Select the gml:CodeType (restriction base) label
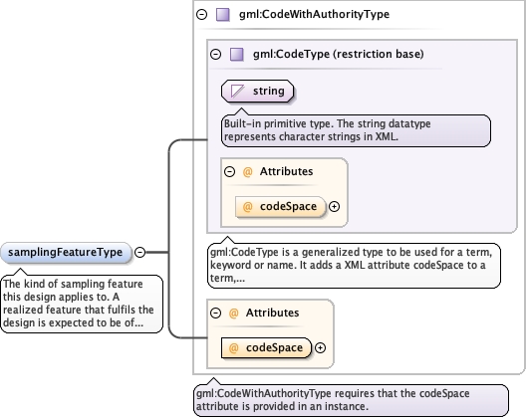The image size is (527, 420). (338, 54)
